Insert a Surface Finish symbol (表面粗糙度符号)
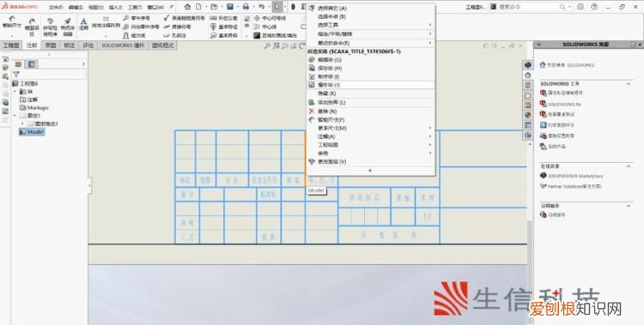The height and width of the screenshot is (325, 644). click(x=184, y=18)
